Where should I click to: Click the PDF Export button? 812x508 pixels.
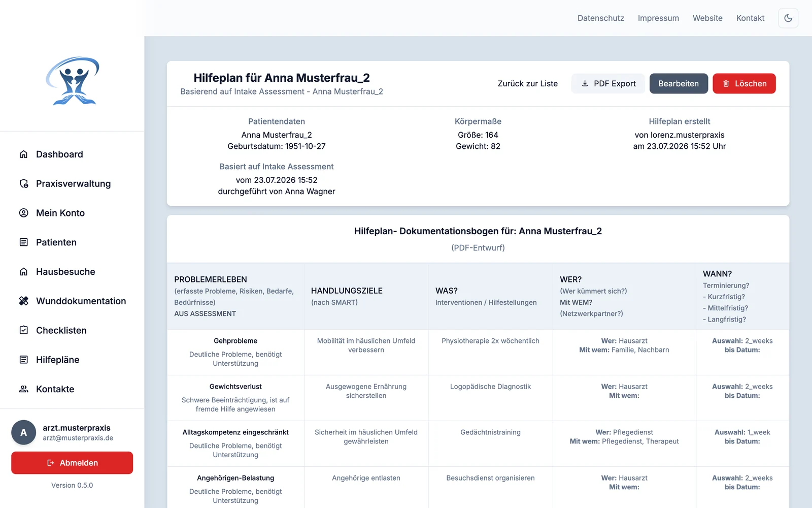point(608,83)
